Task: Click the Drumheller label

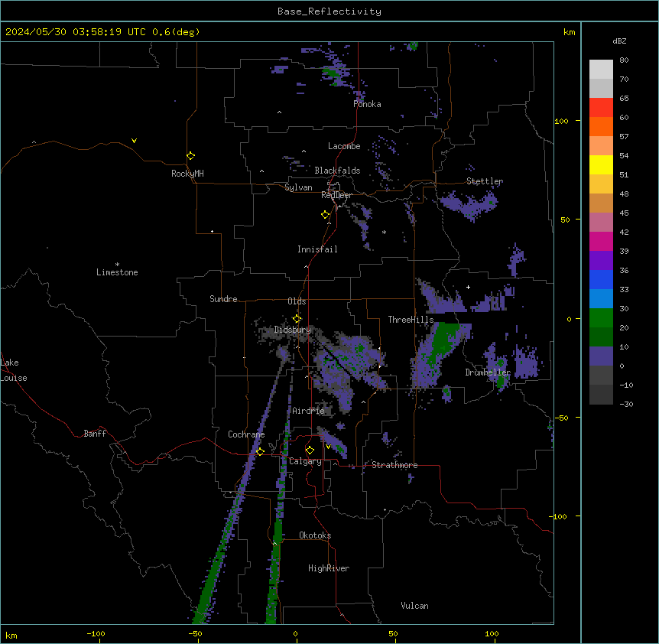Action: [x=488, y=372]
